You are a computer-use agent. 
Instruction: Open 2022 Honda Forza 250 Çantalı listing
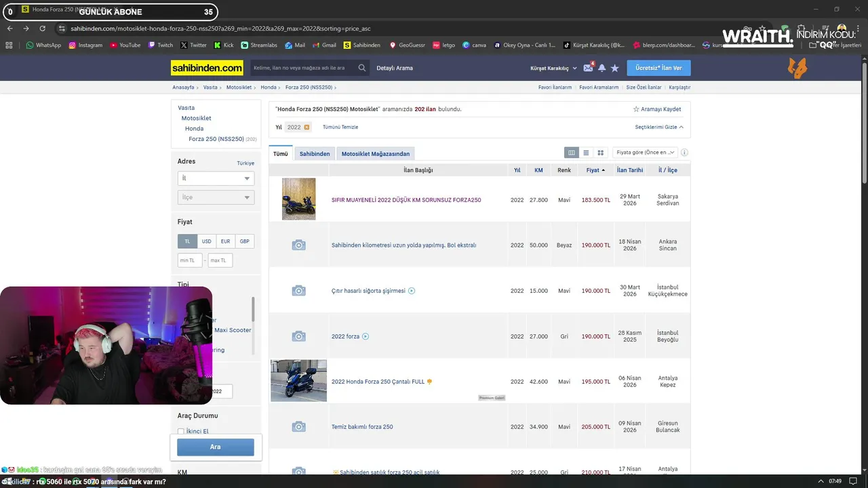click(x=378, y=382)
